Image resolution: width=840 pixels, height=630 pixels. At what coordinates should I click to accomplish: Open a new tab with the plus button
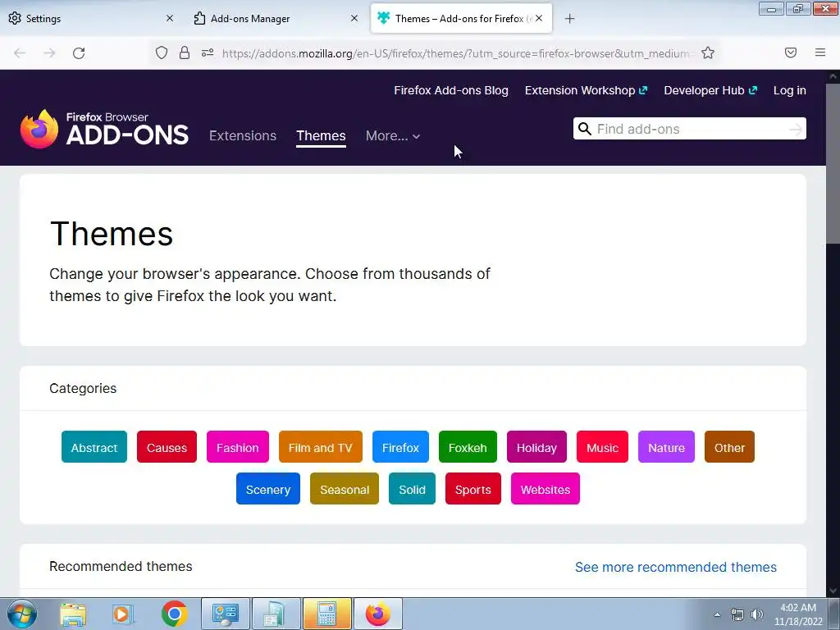pyautogui.click(x=569, y=19)
